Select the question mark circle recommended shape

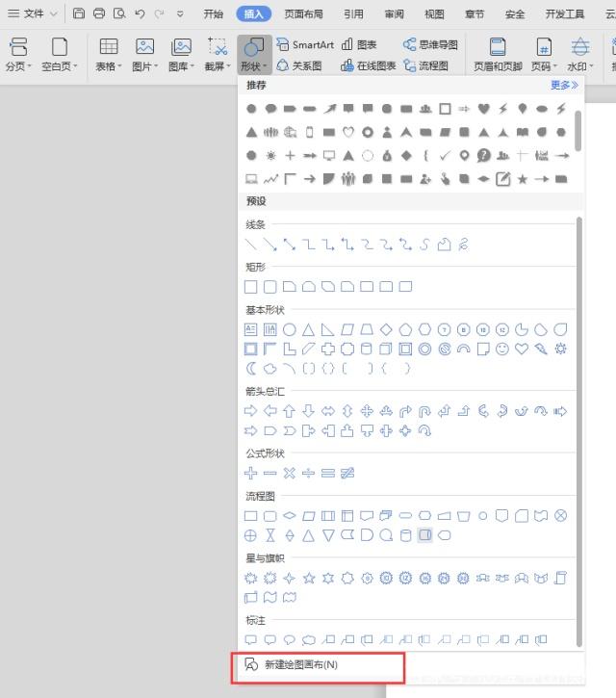pos(483,155)
